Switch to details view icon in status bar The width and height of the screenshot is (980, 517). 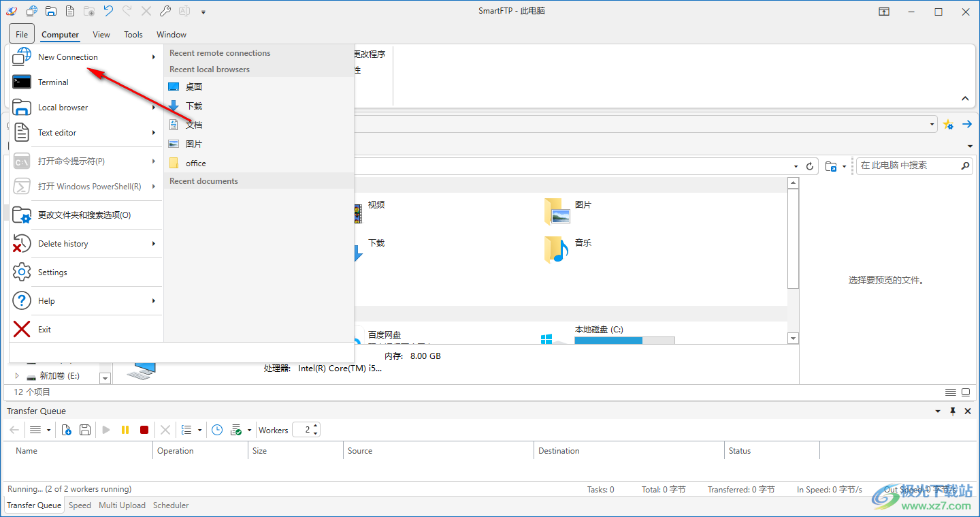point(950,392)
